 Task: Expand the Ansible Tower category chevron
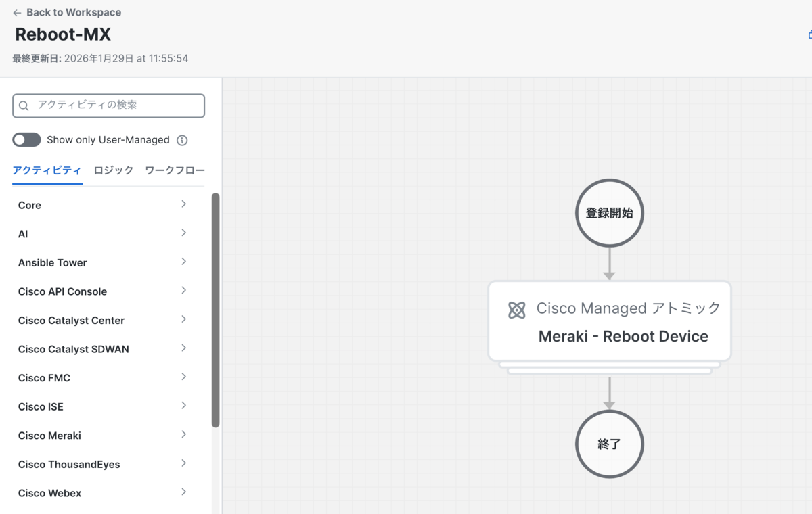[x=183, y=262]
